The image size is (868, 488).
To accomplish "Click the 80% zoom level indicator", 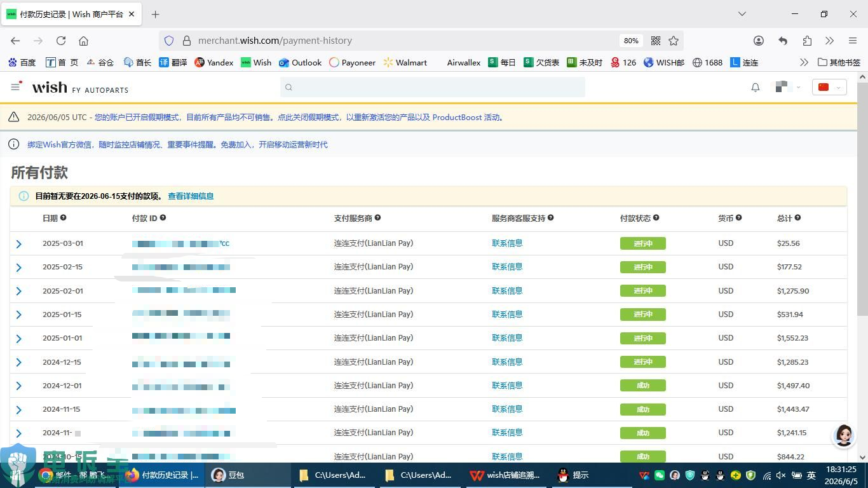I will tap(630, 41).
